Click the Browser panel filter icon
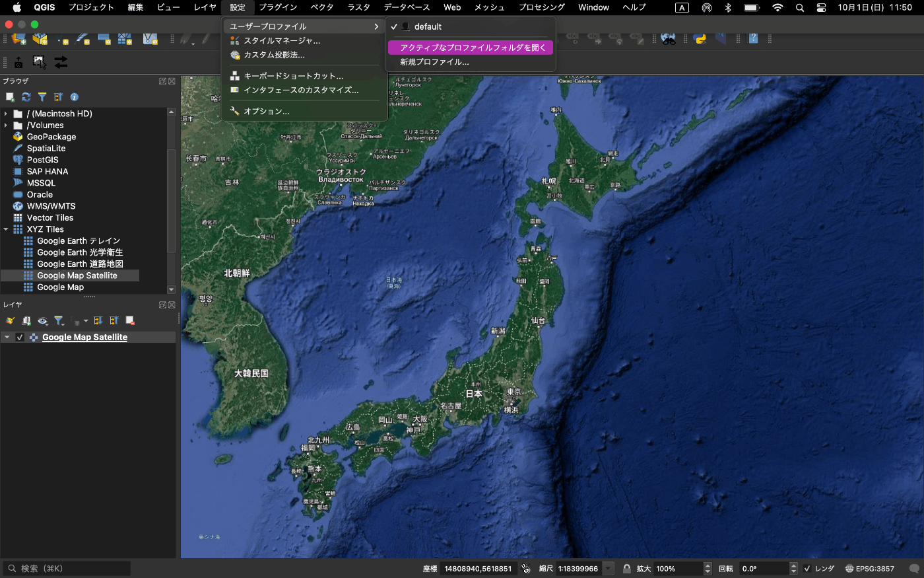 coord(42,97)
